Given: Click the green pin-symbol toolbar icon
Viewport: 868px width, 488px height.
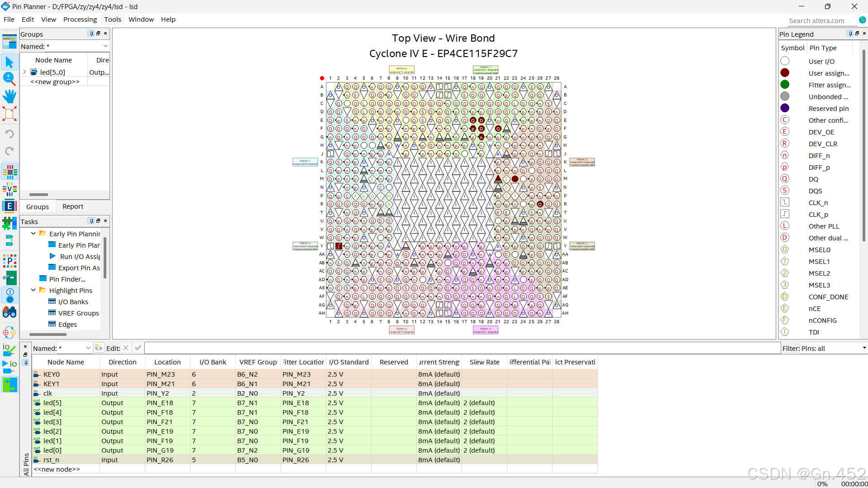Looking at the screenshot, I should point(10,277).
